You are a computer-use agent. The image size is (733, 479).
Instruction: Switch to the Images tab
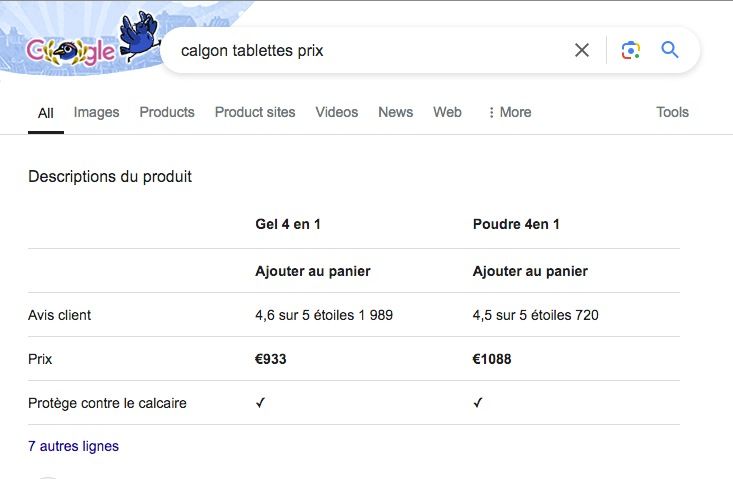tap(96, 112)
